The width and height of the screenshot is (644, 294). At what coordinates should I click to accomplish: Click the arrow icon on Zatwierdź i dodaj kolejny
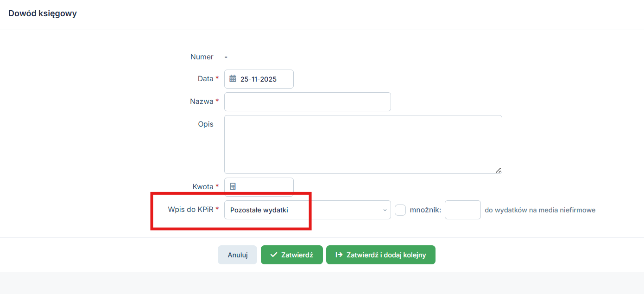click(x=339, y=255)
